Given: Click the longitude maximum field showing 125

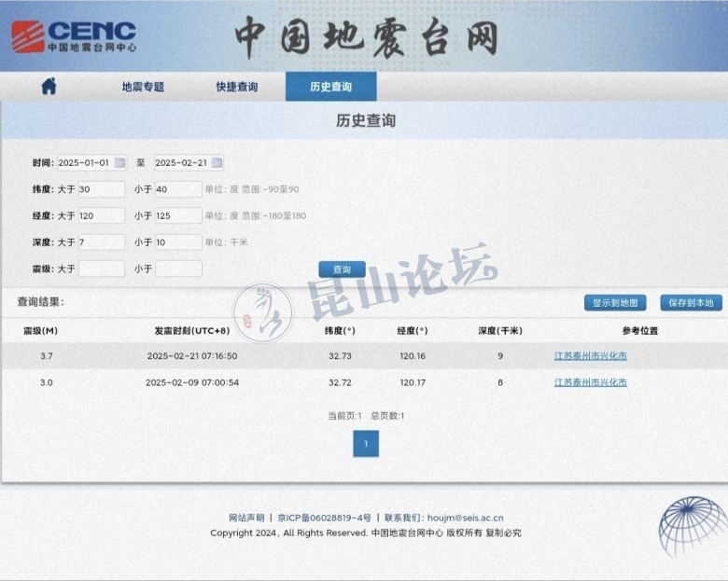Looking at the screenshot, I should (x=177, y=215).
